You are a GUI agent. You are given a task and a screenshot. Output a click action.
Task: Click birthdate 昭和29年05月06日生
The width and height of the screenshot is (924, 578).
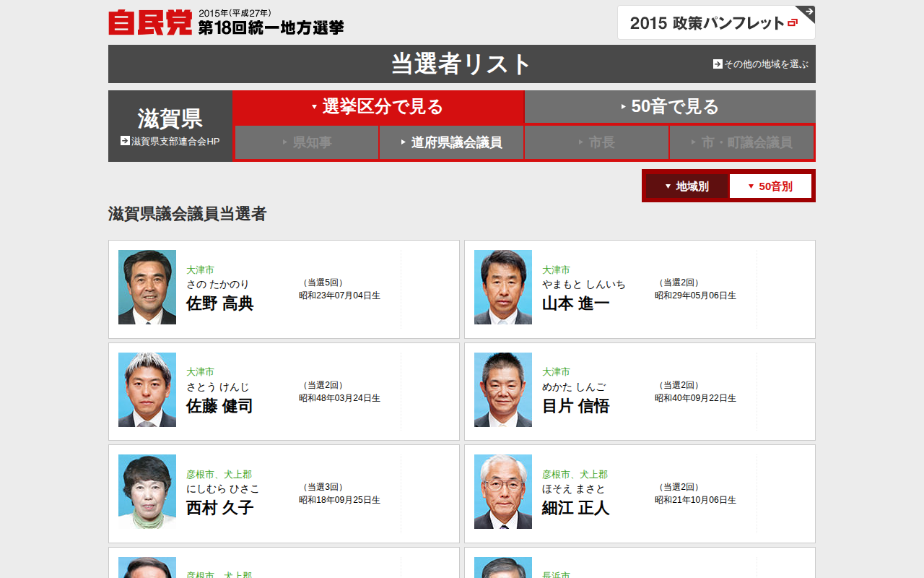[696, 296]
